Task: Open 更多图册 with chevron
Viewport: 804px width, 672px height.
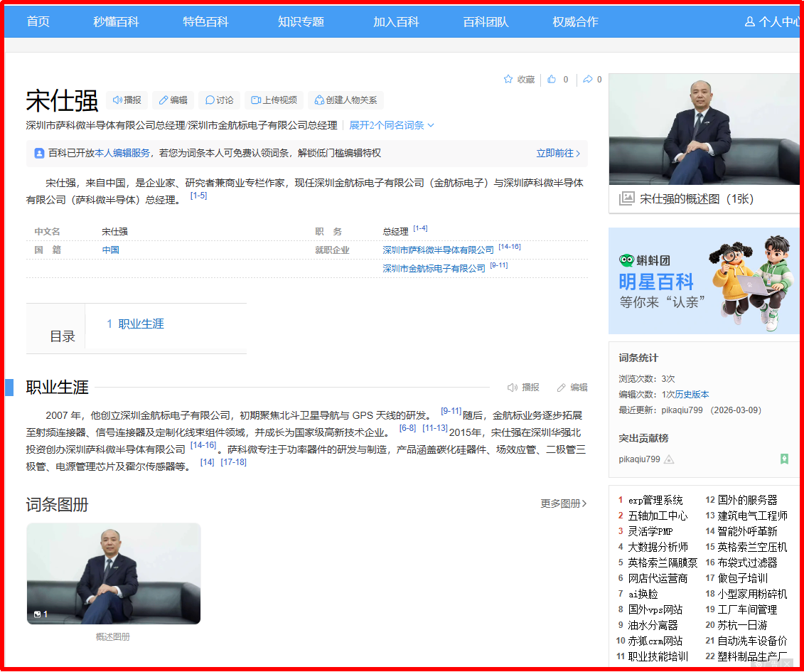Action: tap(563, 503)
